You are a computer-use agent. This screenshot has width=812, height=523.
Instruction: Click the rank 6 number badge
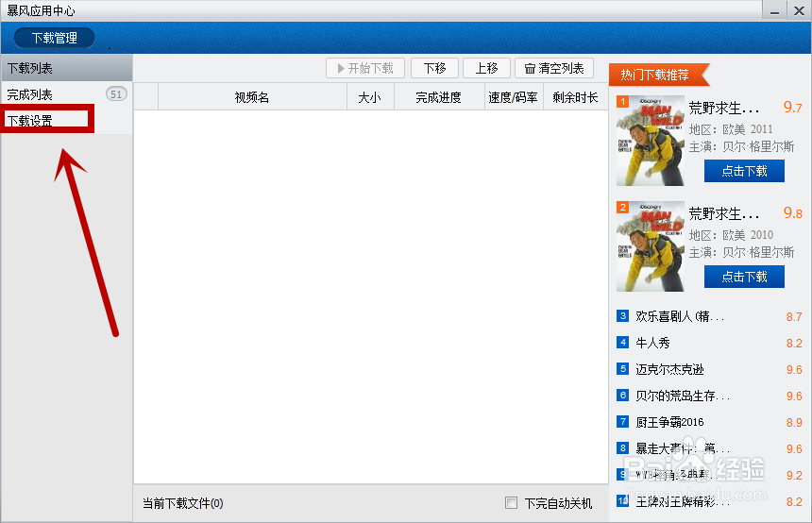coord(622,396)
